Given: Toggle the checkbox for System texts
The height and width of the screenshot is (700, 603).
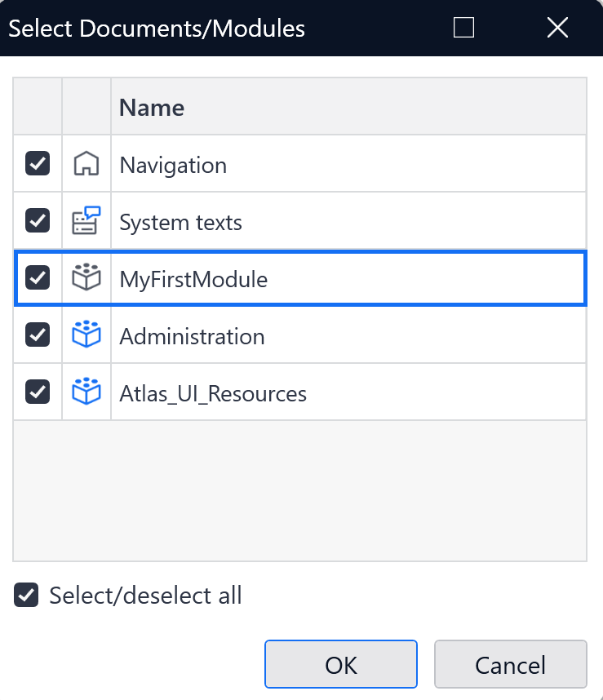Looking at the screenshot, I should click(37, 220).
